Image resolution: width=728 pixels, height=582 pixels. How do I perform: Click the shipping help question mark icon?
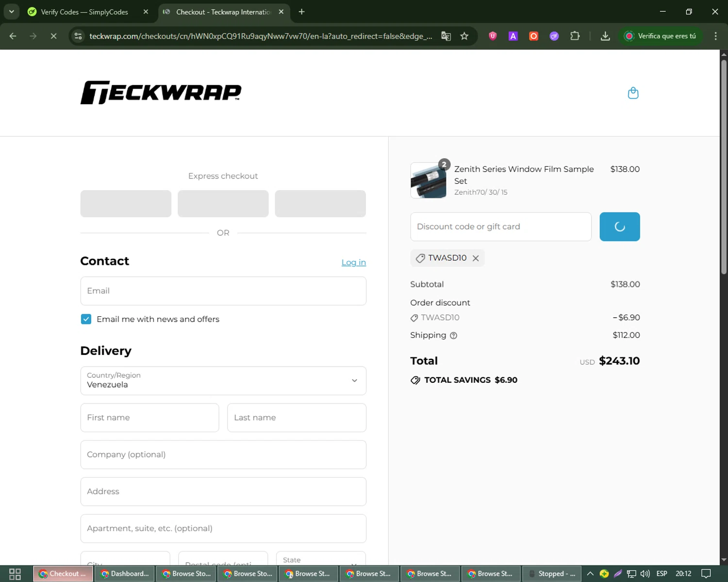tap(453, 336)
